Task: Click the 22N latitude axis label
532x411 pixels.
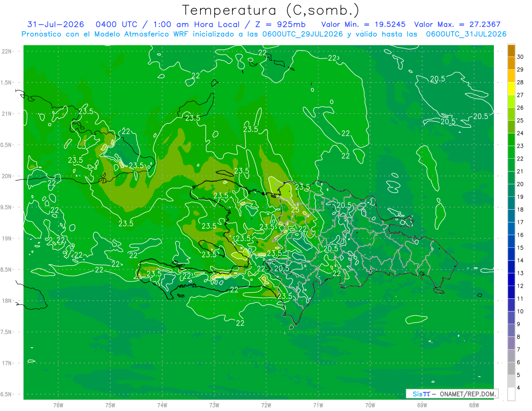Action: coord(7,51)
